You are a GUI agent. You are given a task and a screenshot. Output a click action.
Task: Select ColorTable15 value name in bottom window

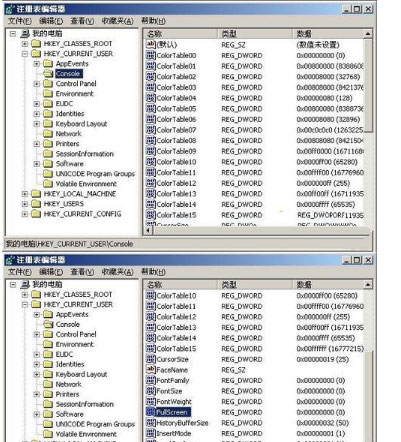click(x=176, y=349)
